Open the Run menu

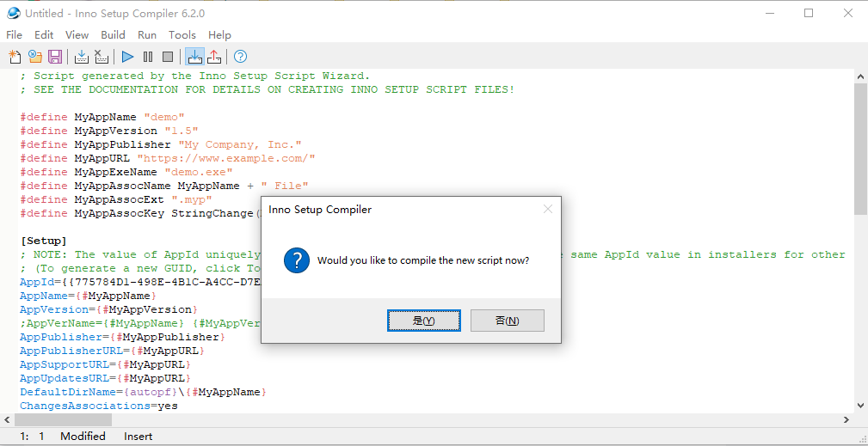[147, 35]
